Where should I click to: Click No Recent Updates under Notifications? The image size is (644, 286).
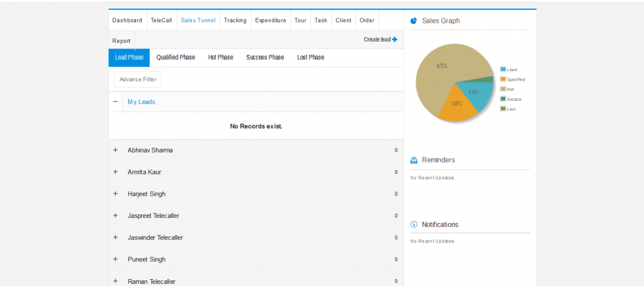coord(432,241)
